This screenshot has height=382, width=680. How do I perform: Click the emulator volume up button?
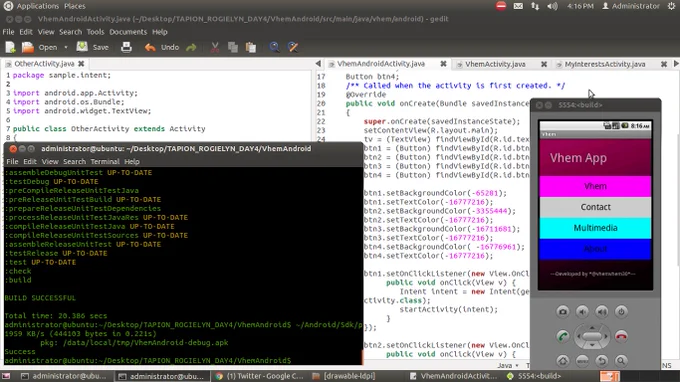[x=602, y=311]
